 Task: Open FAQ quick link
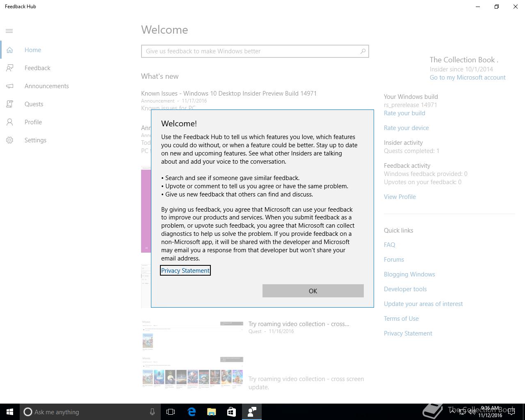390,245
